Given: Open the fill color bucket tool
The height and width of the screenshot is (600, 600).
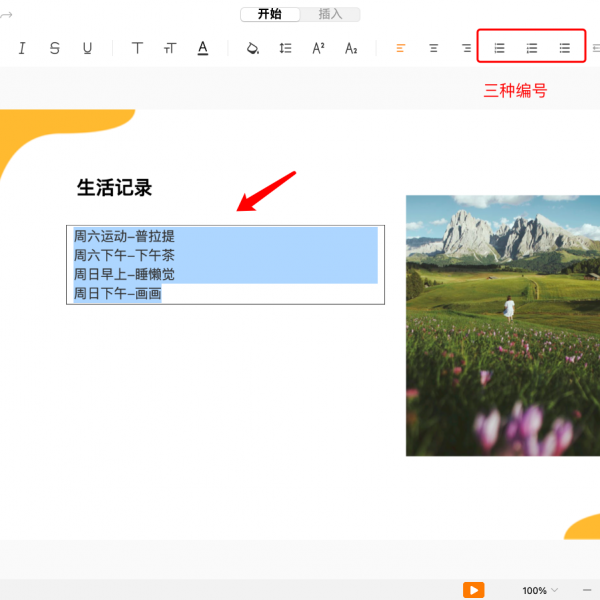Looking at the screenshot, I should (x=253, y=48).
